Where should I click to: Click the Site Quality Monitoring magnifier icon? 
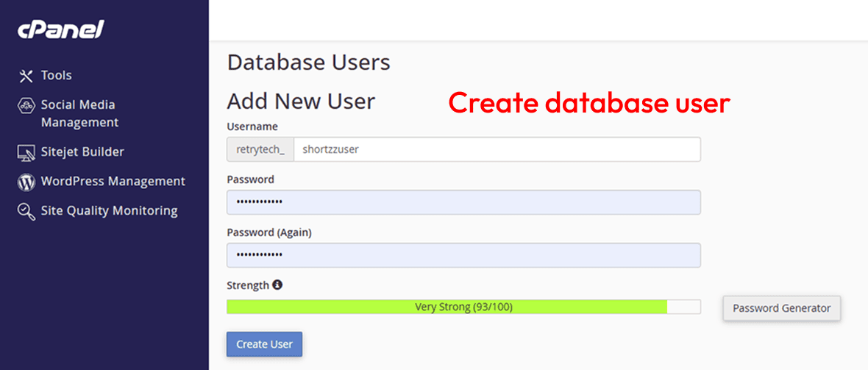pos(26,212)
